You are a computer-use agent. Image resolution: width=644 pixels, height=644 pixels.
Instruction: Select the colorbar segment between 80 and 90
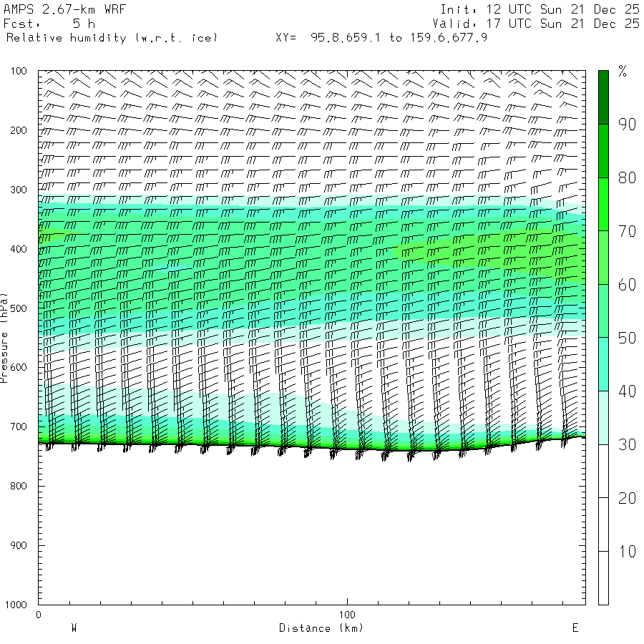click(603, 150)
